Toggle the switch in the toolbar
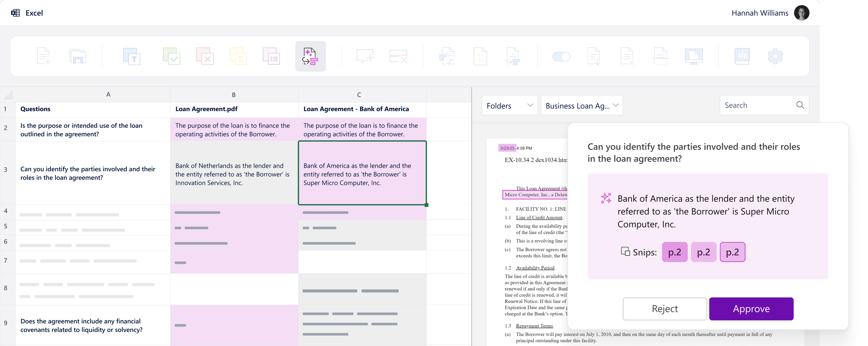This screenshot has width=868, height=346. 561,56
